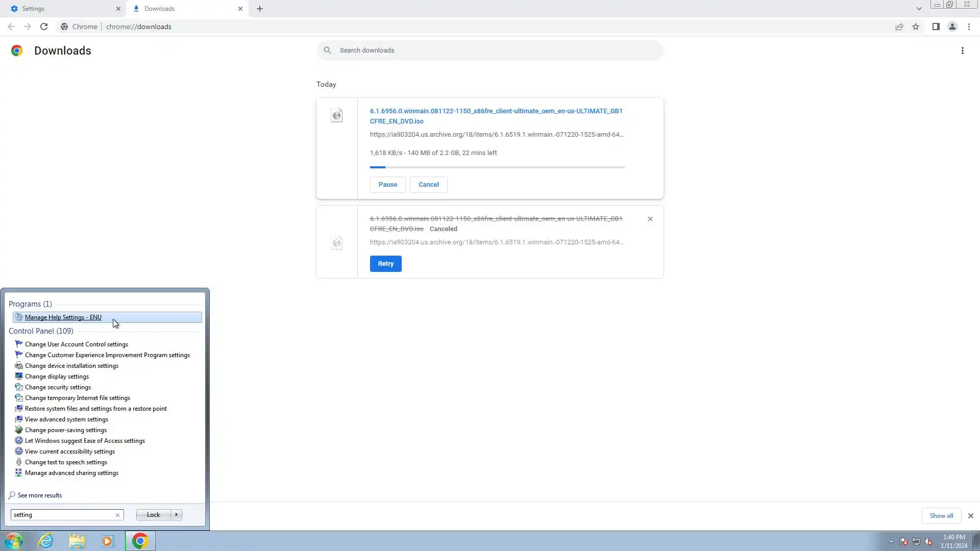Click the share this page icon
The width and height of the screenshot is (980, 551).
899,27
